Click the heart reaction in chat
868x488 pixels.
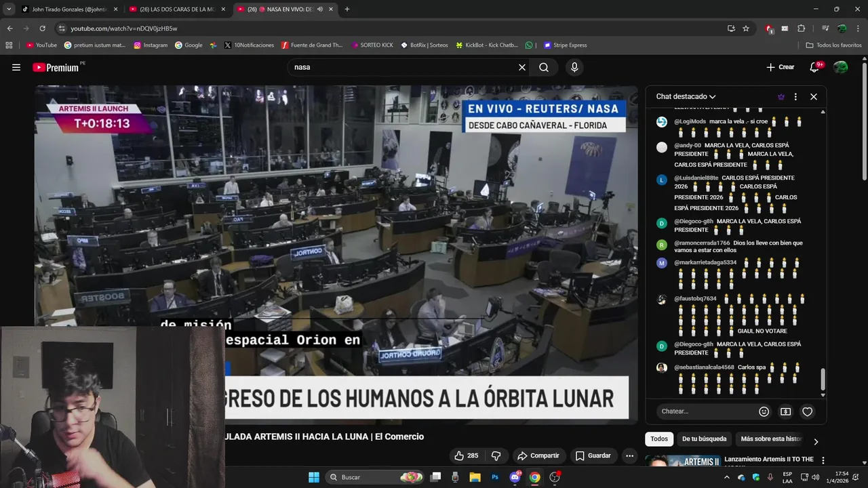point(807,411)
